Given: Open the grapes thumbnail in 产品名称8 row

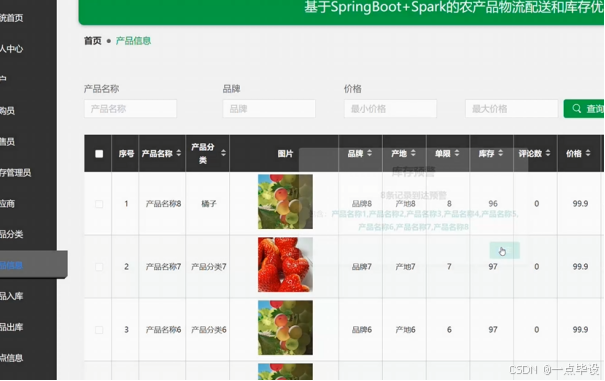Looking at the screenshot, I should (x=285, y=202).
